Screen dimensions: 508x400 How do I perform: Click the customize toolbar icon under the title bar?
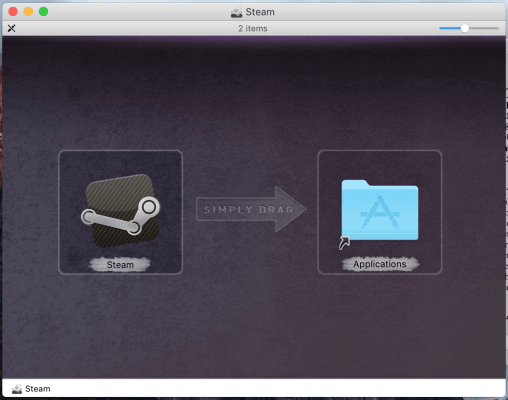tap(12, 28)
